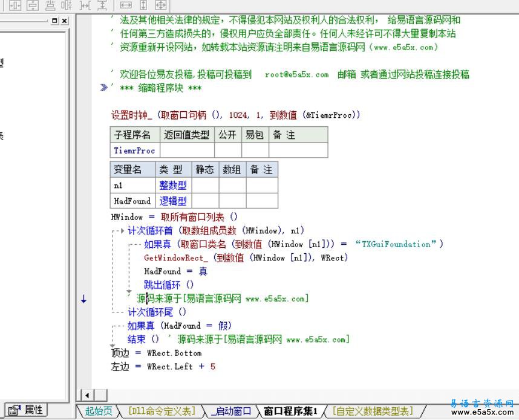Click the 变量名 table header

132,170
